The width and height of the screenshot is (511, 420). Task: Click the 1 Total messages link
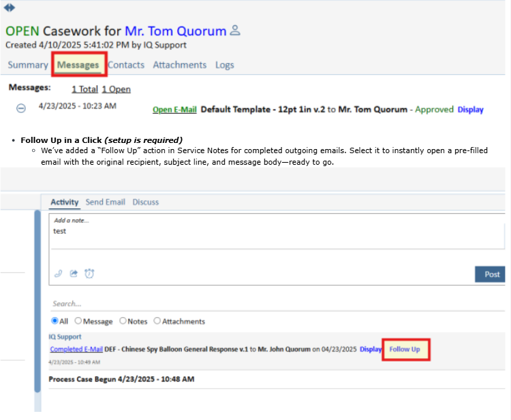coord(84,89)
